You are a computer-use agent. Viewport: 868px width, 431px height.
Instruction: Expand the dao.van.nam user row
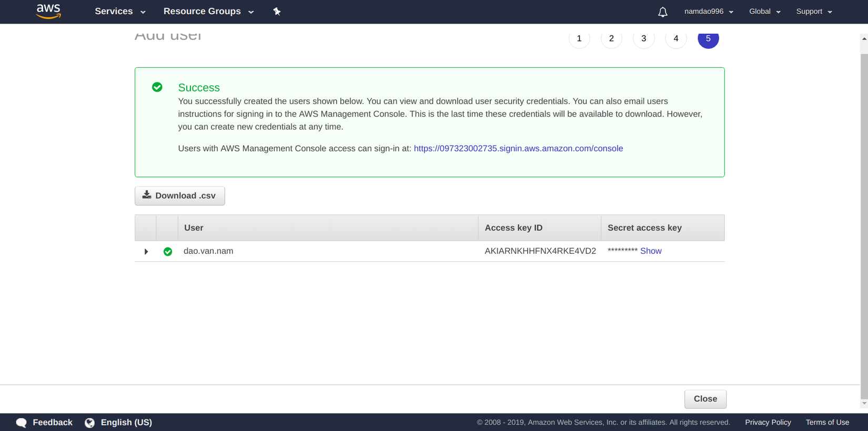146,252
